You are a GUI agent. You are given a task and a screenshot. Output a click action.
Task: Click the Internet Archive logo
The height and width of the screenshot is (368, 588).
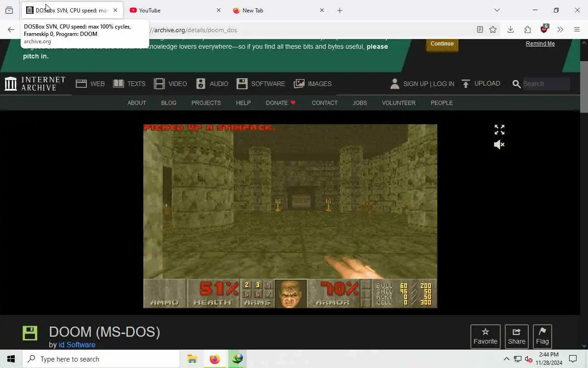pos(35,84)
